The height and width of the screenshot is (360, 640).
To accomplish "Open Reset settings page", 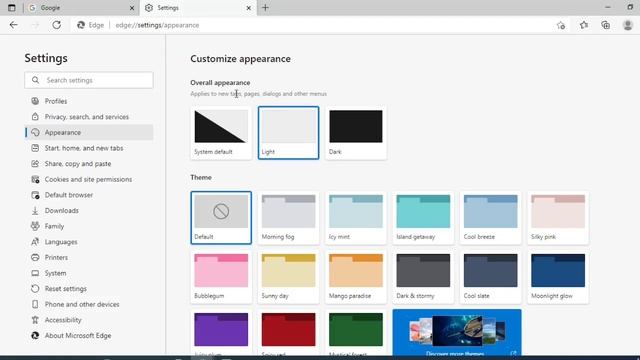I will point(89,289).
